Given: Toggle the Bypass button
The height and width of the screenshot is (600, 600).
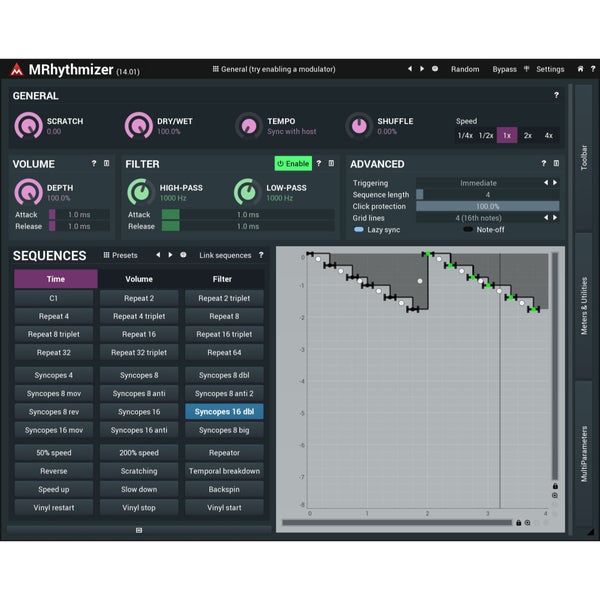Looking at the screenshot, I should pos(504,69).
